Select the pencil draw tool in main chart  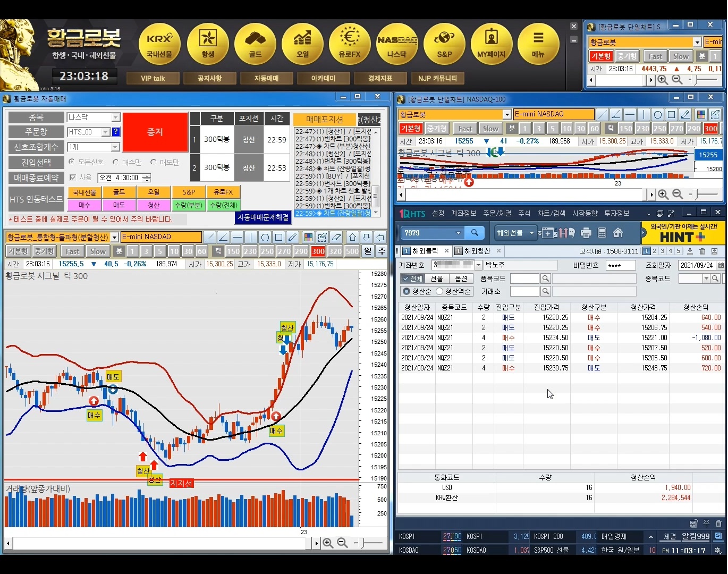[x=293, y=237]
